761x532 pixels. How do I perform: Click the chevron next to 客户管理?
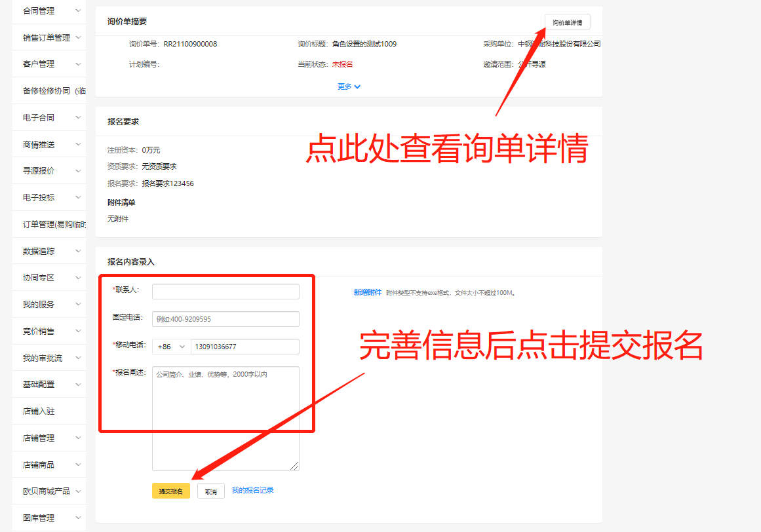pos(78,64)
